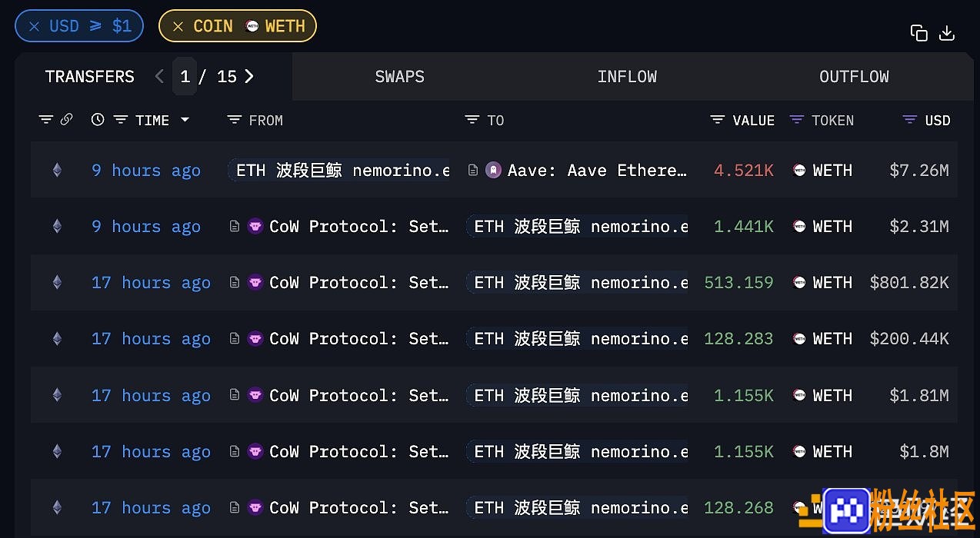Click the transaction link chain icon
This screenshot has height=538, width=980.
click(x=66, y=119)
